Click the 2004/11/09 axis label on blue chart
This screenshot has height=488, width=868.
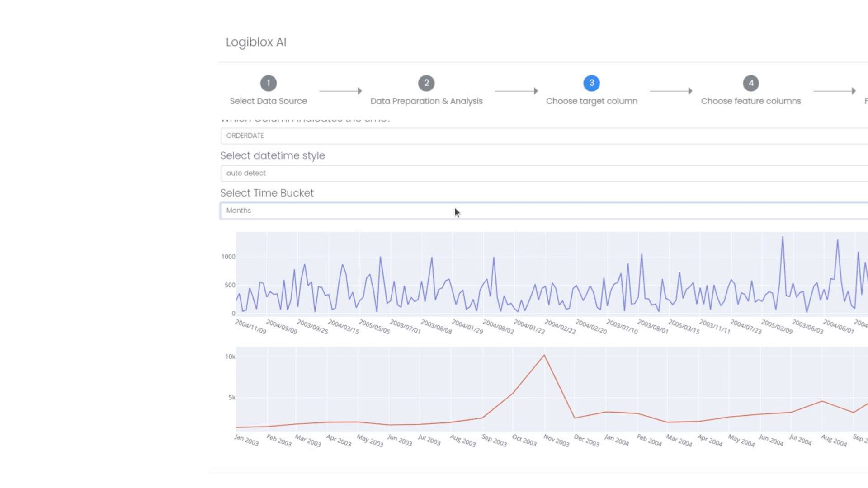point(250,326)
